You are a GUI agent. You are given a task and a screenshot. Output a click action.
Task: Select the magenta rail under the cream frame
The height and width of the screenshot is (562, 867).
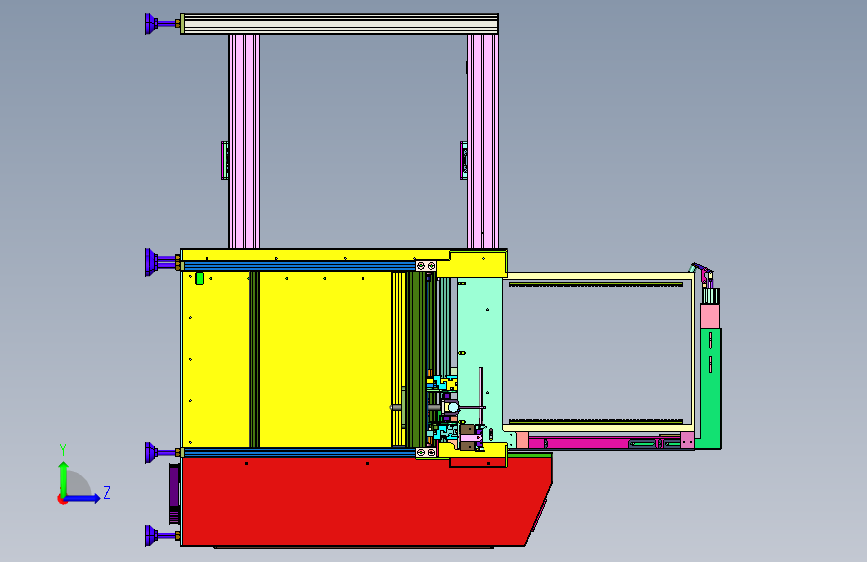592,443
